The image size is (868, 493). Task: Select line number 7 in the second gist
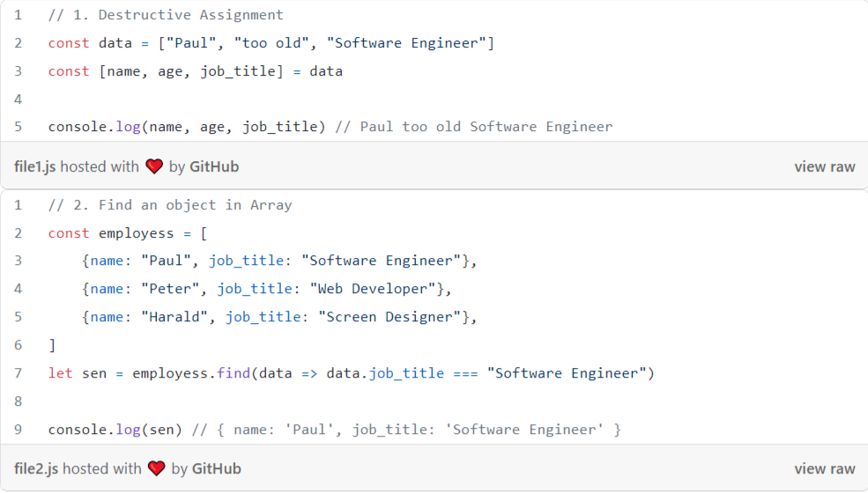(19, 373)
